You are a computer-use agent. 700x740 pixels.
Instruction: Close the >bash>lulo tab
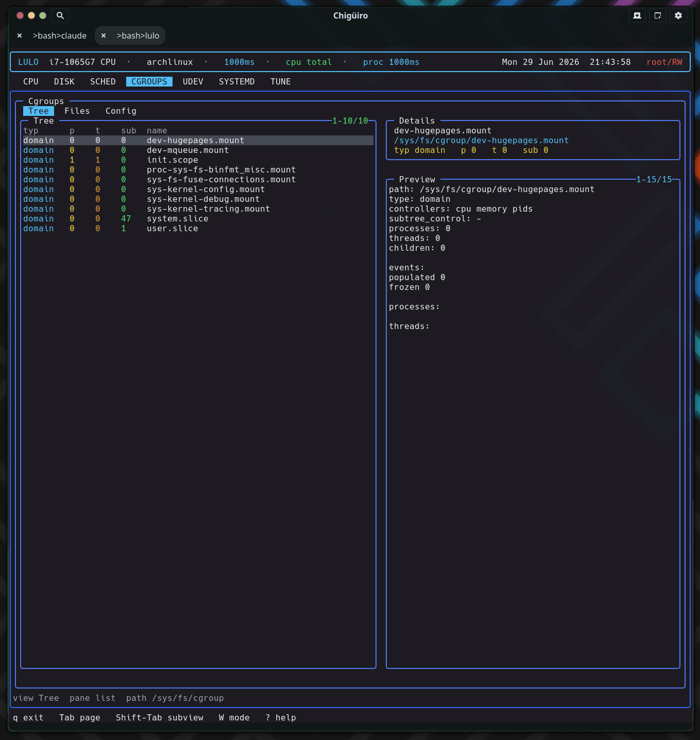tap(104, 36)
